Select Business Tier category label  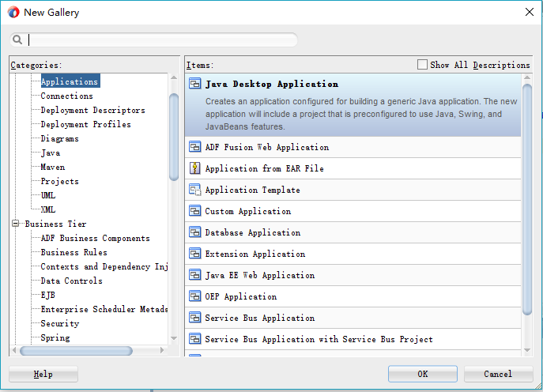[x=55, y=224]
